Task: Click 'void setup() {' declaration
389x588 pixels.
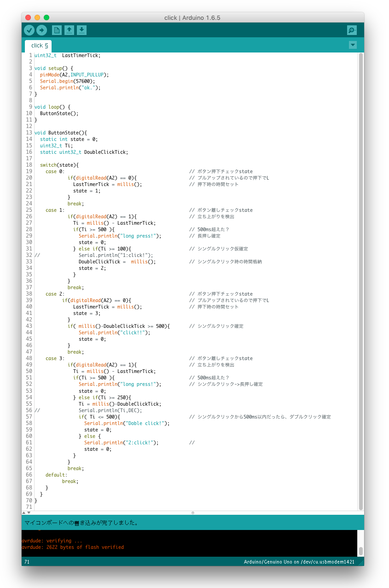Action: 54,68
